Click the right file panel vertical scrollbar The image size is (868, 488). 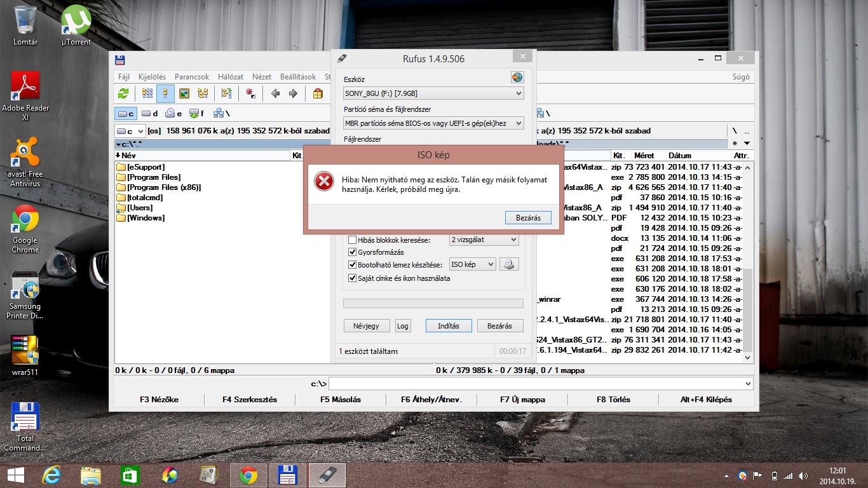pyautogui.click(x=748, y=262)
